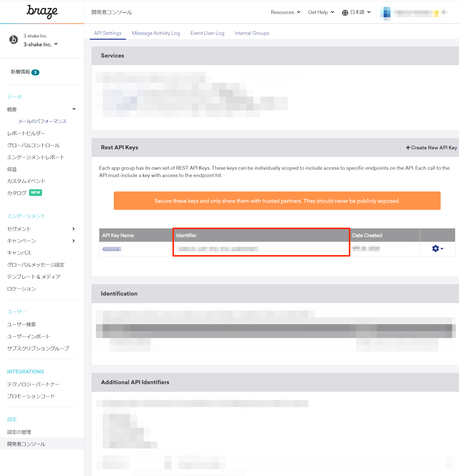Click the Braze logo
This screenshot has width=459, height=476.
click(42, 12)
